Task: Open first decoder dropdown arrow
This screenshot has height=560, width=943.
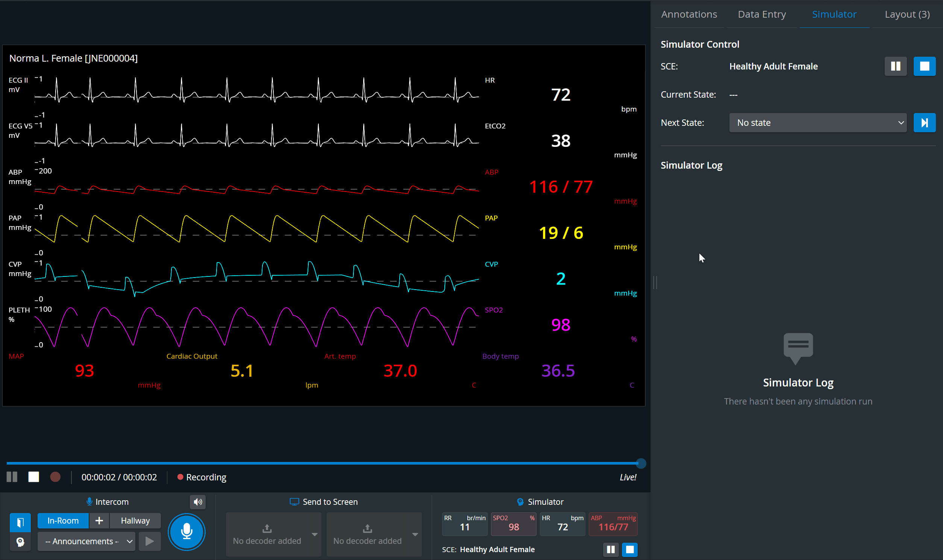Action: click(x=314, y=534)
